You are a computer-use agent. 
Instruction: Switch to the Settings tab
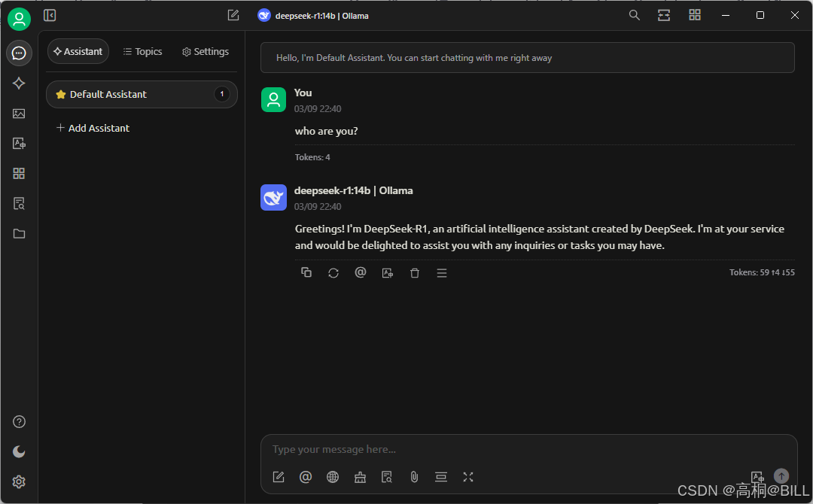coord(206,51)
